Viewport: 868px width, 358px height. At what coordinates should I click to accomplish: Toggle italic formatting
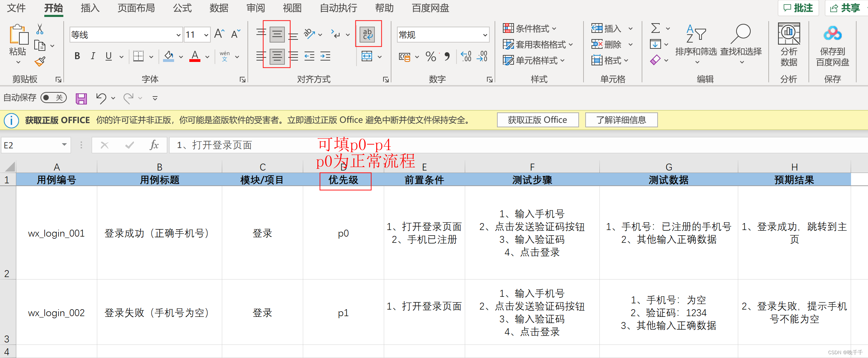coord(92,56)
